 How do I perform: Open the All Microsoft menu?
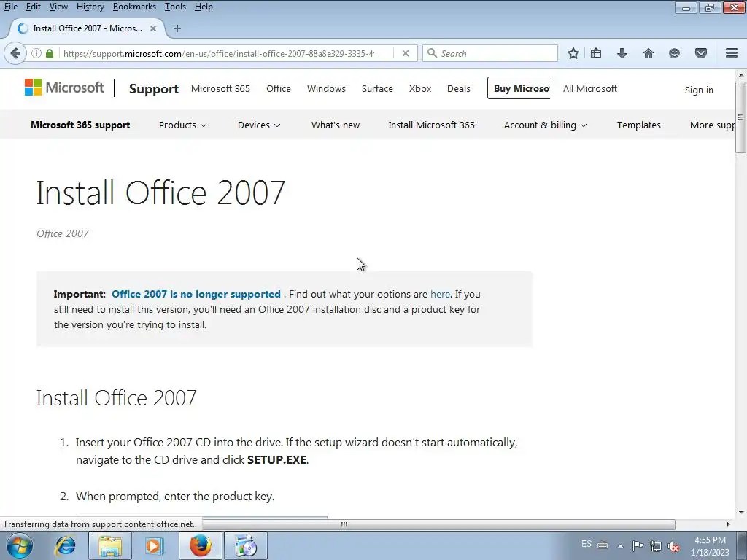click(589, 88)
